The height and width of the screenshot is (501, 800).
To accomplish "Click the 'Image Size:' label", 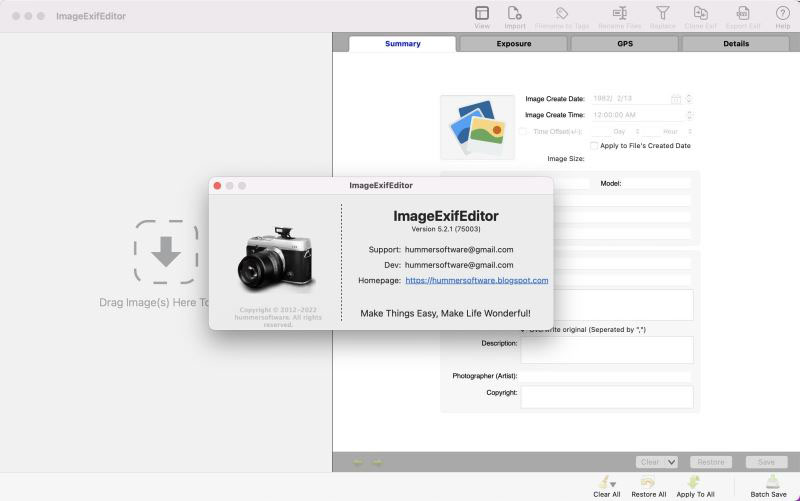I will tap(565, 159).
